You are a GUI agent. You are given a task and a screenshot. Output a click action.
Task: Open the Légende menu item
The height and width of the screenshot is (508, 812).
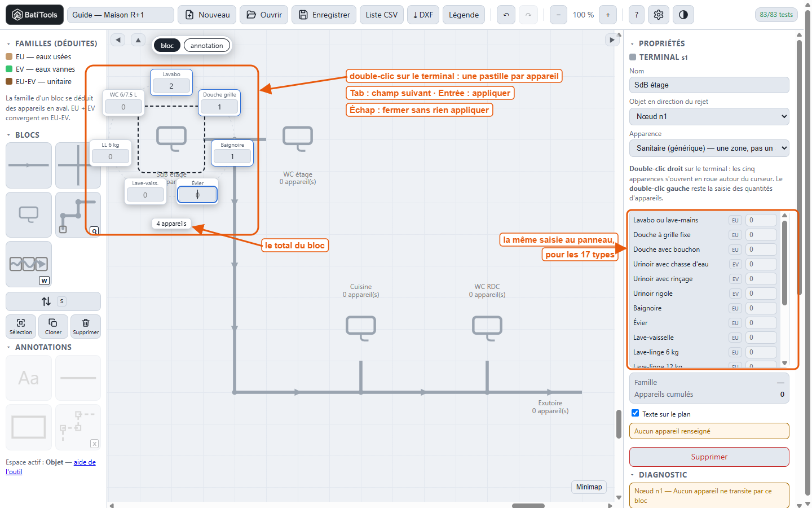point(464,15)
